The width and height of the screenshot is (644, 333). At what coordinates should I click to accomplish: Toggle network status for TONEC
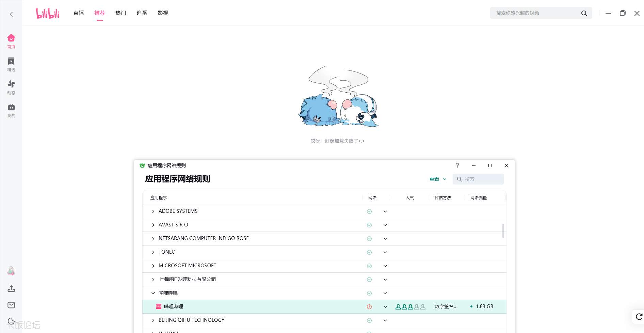click(369, 252)
